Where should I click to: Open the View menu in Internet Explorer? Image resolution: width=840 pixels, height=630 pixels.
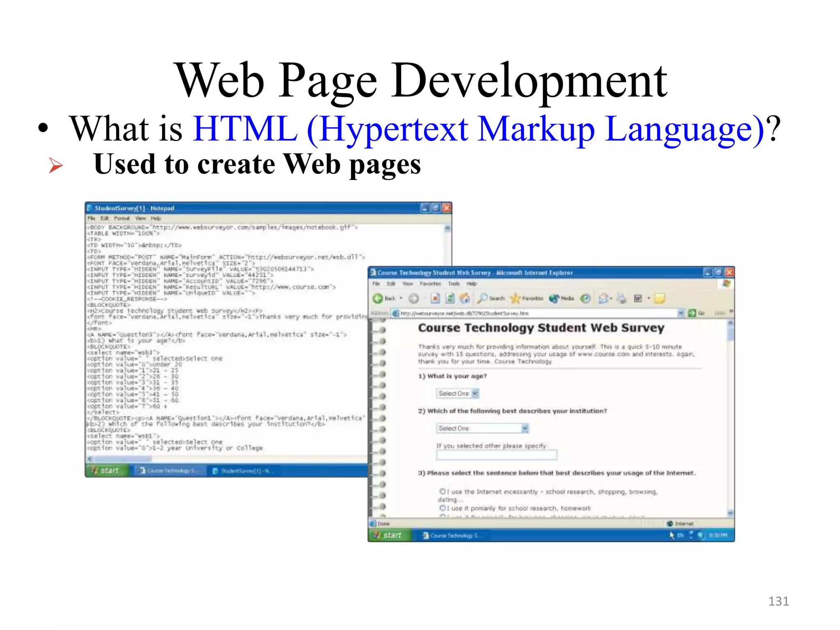(408, 283)
